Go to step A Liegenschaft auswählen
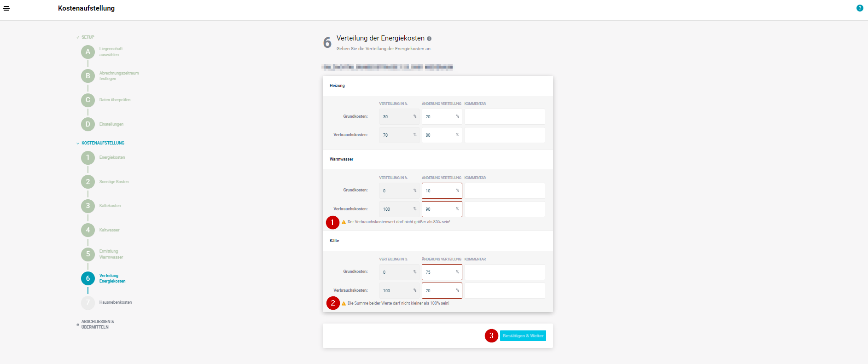The height and width of the screenshot is (364, 868). click(88, 52)
